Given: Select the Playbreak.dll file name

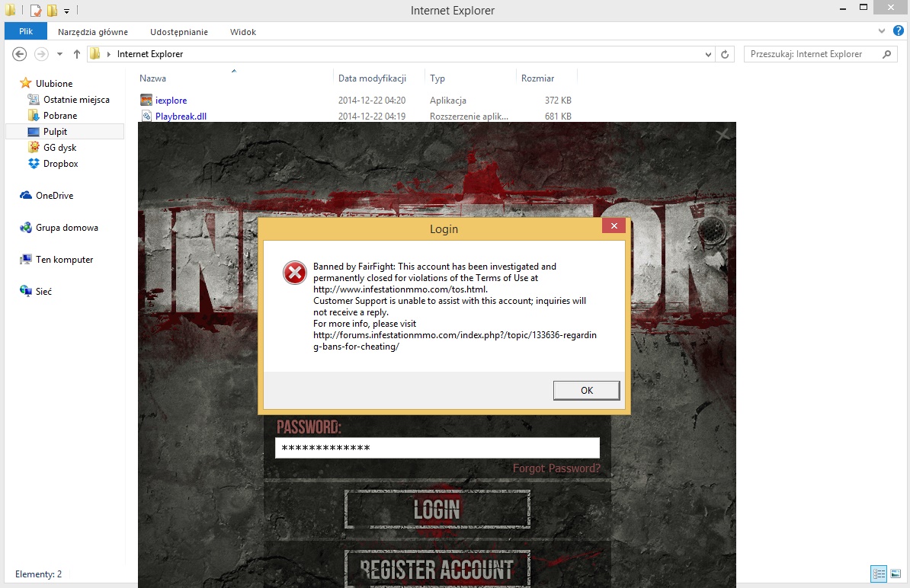Looking at the screenshot, I should [x=181, y=116].
